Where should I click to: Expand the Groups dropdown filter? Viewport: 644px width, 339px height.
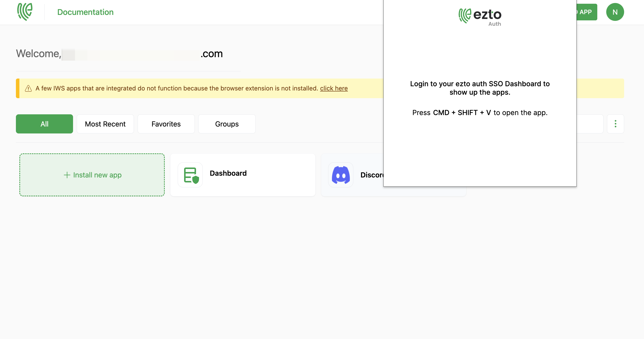(227, 124)
